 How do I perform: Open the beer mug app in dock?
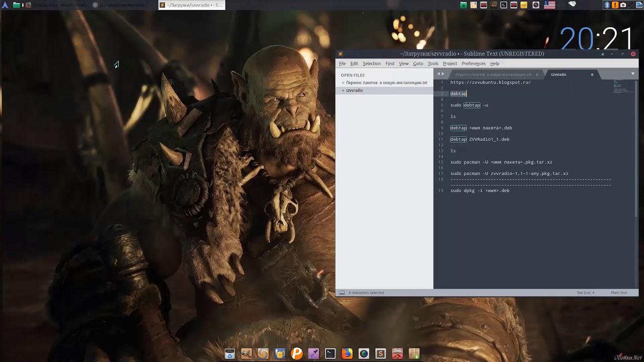pos(280,353)
